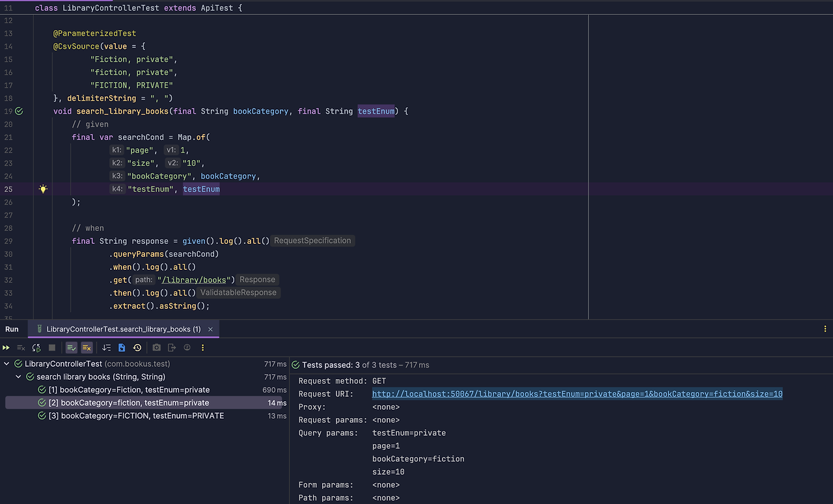This screenshot has width=833, height=504.
Task: Click the lightbulb intention icon on line 25
Action: tap(43, 189)
